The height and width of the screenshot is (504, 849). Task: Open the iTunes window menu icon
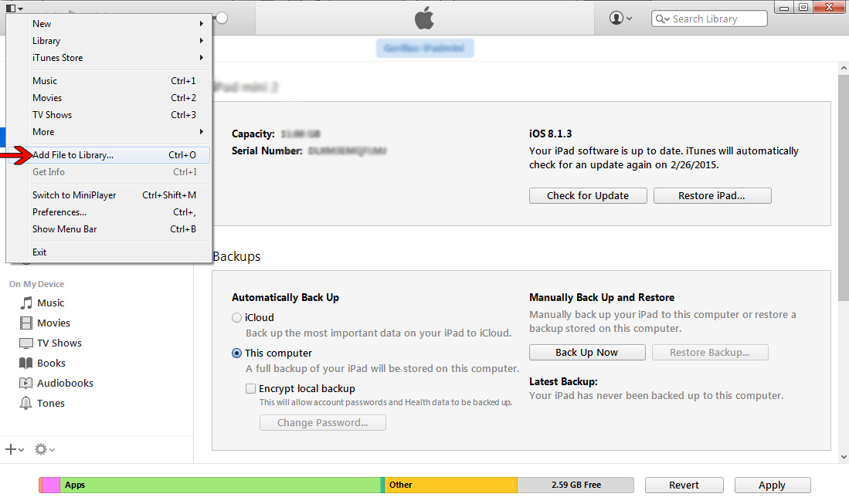(14, 8)
